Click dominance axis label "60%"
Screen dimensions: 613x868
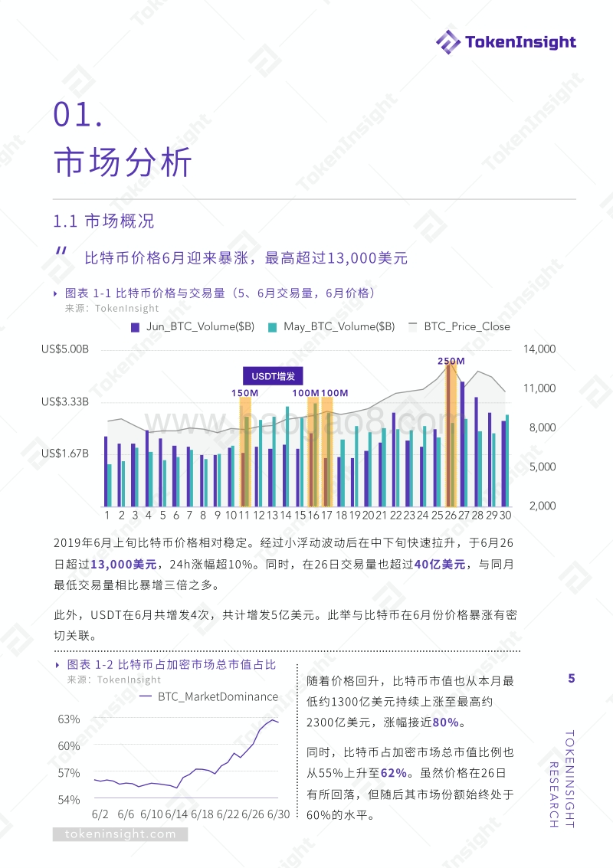pos(69,745)
